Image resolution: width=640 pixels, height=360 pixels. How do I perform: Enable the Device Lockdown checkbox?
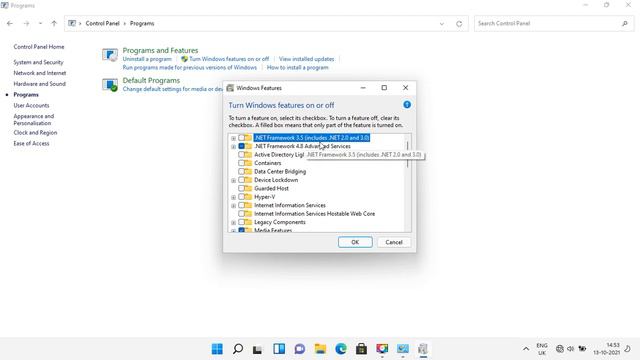point(241,180)
